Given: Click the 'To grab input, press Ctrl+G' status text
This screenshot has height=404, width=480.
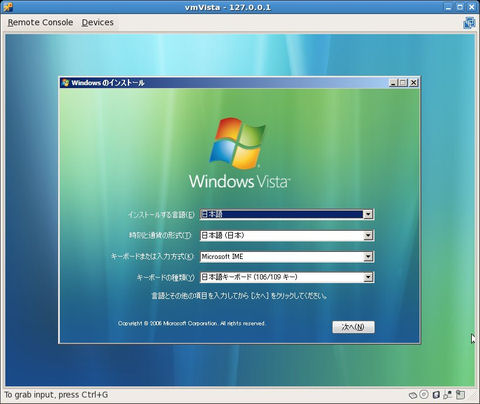Looking at the screenshot, I should [x=56, y=395].
